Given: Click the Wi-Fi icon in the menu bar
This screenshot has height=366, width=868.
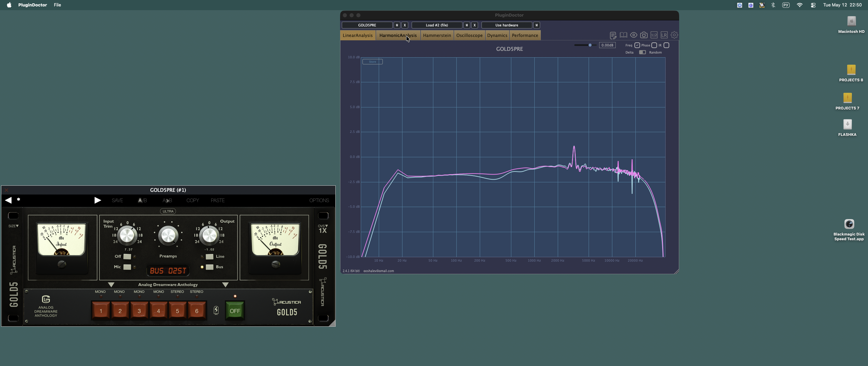Looking at the screenshot, I should (x=800, y=5).
